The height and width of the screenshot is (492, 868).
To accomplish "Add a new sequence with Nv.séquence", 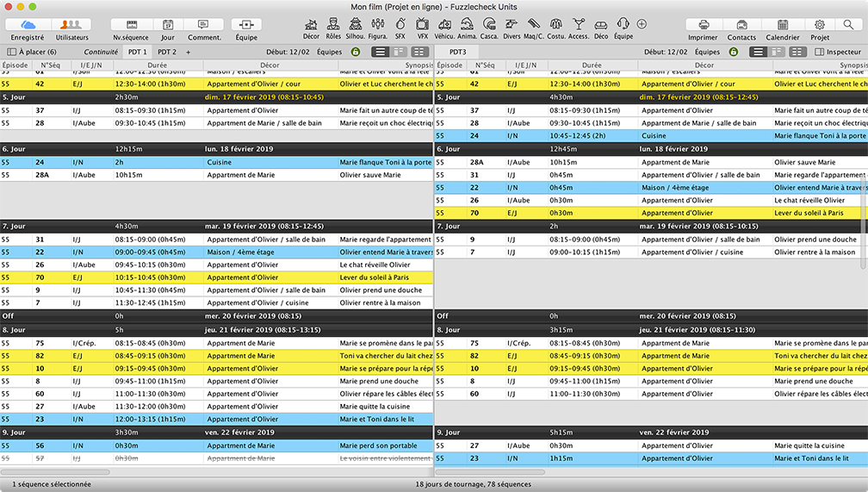I will click(131, 24).
